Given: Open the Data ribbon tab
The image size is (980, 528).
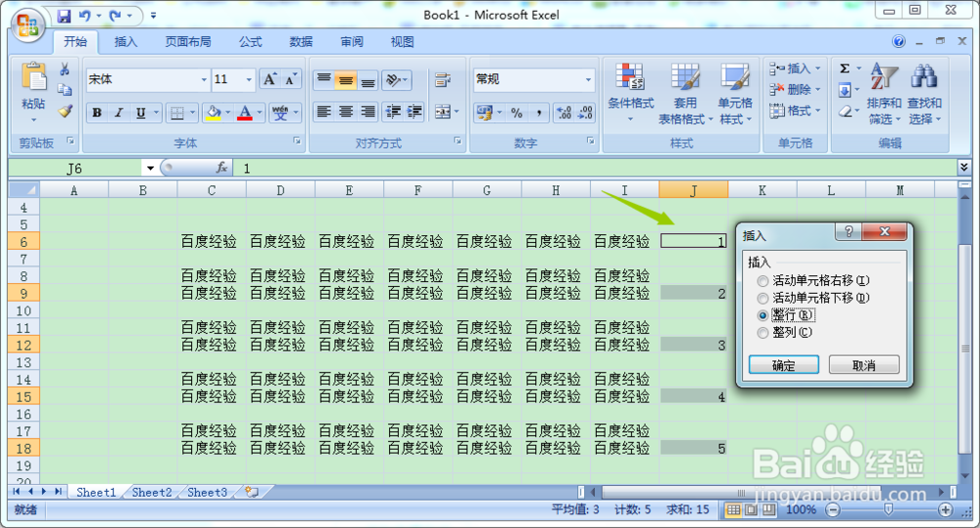Looking at the screenshot, I should (301, 42).
